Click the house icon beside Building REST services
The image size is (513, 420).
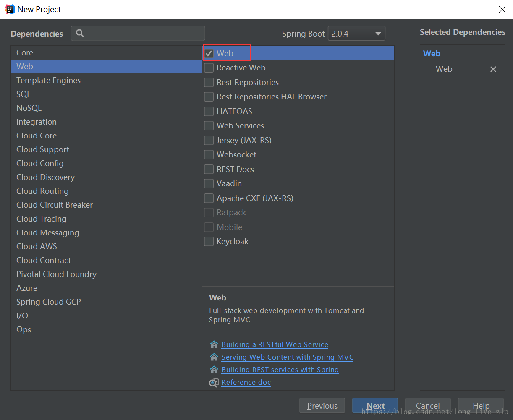[214, 370]
